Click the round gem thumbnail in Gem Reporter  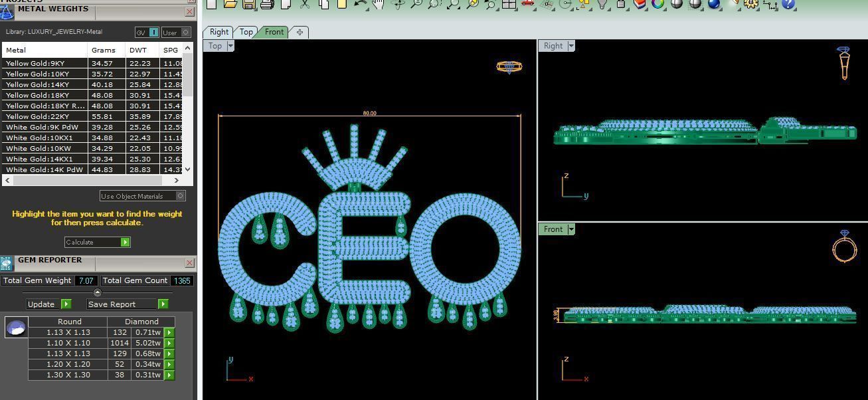click(x=16, y=328)
